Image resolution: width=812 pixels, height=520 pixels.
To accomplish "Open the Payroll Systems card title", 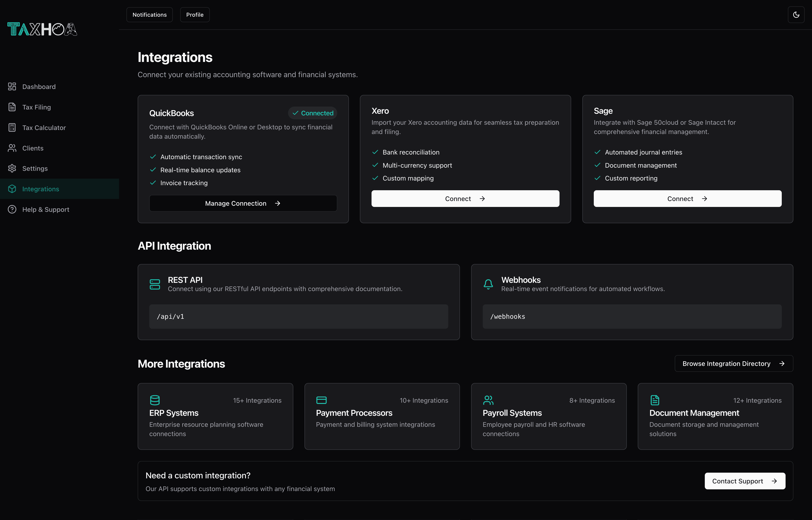I will [512, 413].
